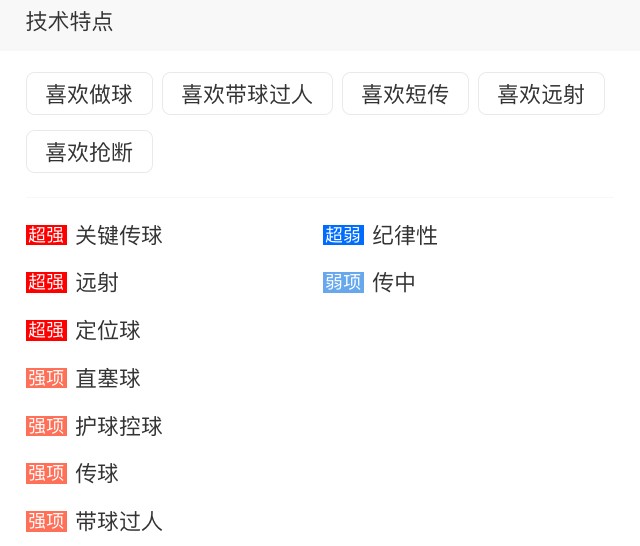This screenshot has width=640, height=546.
Task: Tap the 喜欢短传 tag button
Action: pos(405,94)
